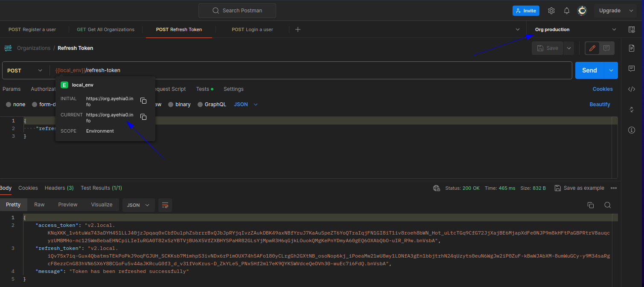Viewport: 644px width, 287px height.
Task: Open the code snippet sidebar icon
Action: click(632, 89)
